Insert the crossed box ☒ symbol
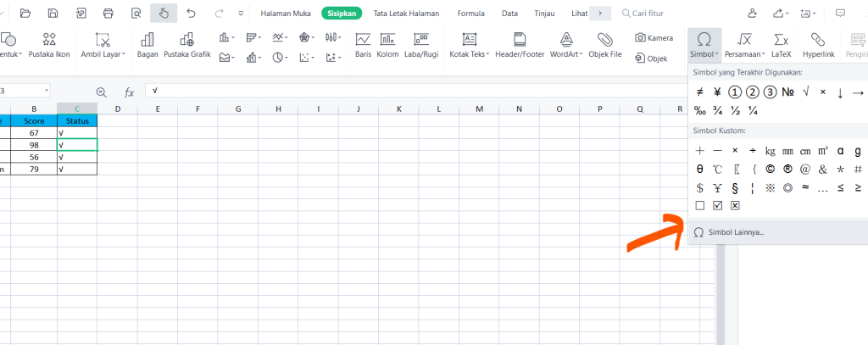 point(735,205)
